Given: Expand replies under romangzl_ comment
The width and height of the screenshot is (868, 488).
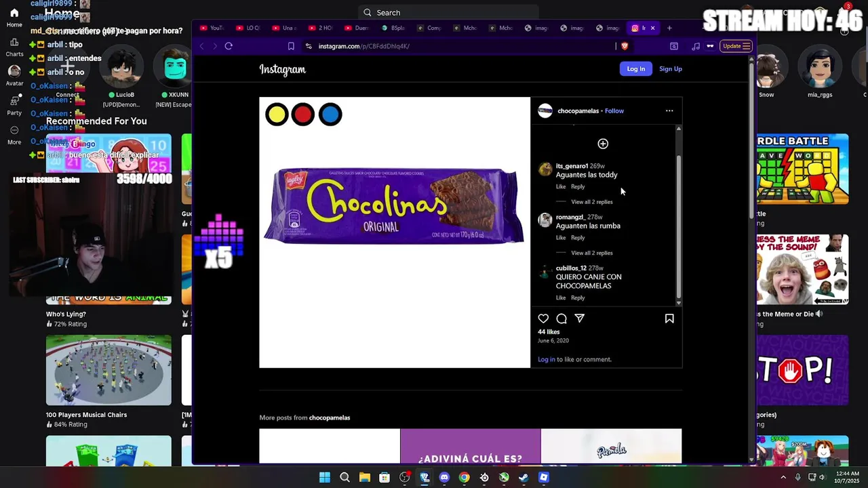Looking at the screenshot, I should [x=591, y=253].
